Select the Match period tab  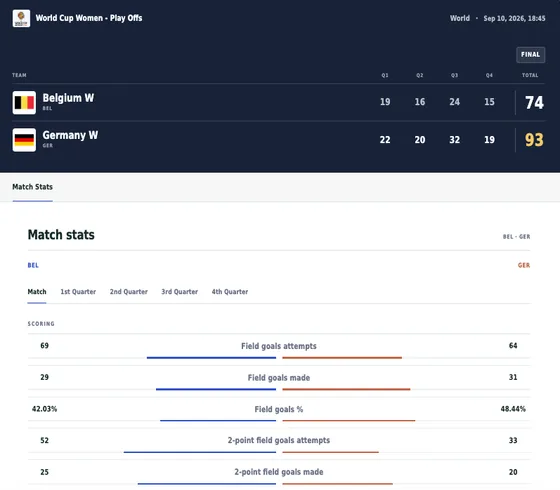(37, 292)
